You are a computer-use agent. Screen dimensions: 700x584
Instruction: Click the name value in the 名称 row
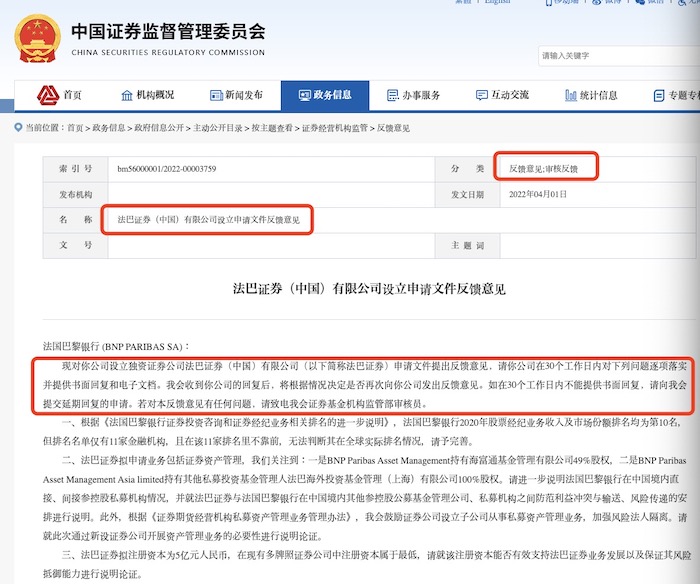pos(208,220)
